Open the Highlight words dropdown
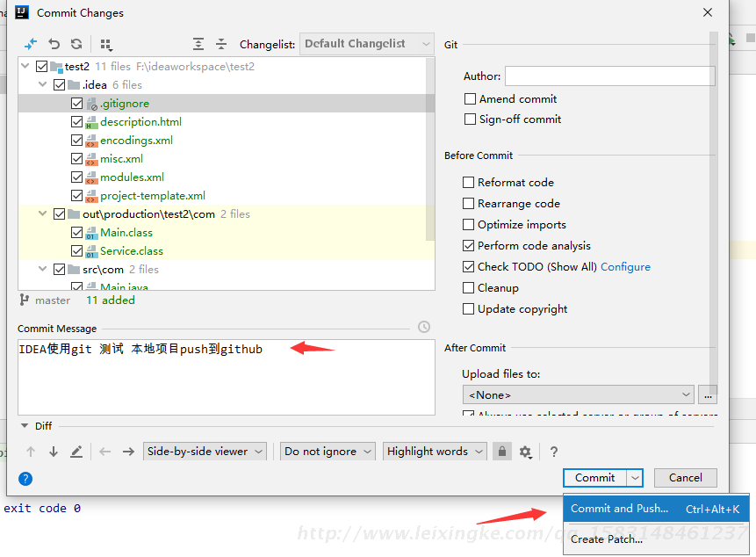This screenshot has height=557, width=756. 435,452
